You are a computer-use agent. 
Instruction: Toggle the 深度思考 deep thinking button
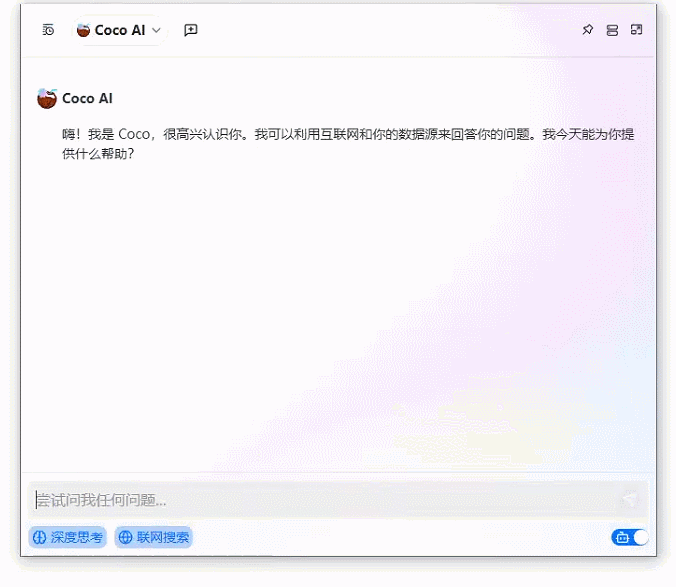pos(68,537)
